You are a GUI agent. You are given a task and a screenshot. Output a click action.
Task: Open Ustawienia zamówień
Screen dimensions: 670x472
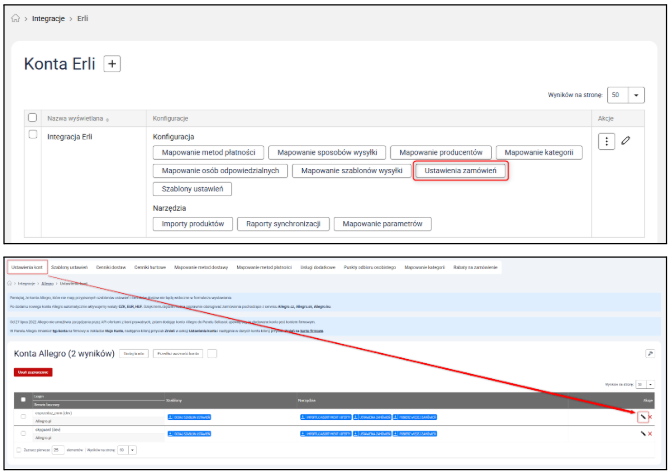[460, 171]
